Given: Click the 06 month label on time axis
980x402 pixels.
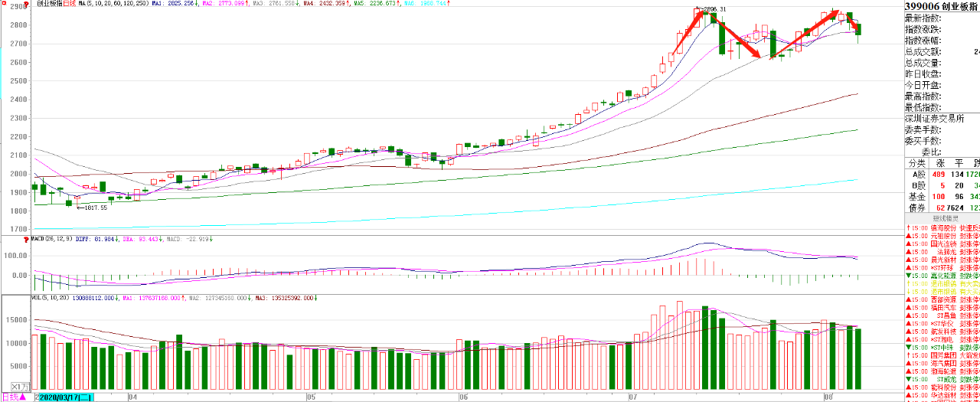Looking at the screenshot, I should [465, 397].
